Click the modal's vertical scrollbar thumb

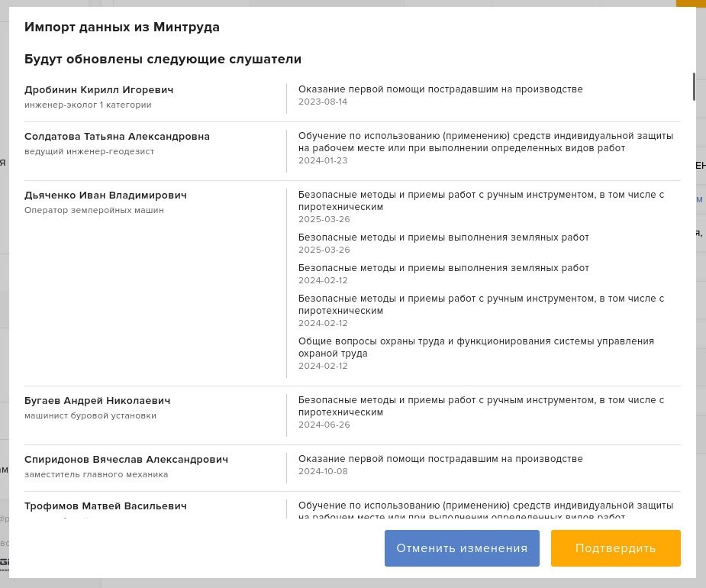click(694, 86)
